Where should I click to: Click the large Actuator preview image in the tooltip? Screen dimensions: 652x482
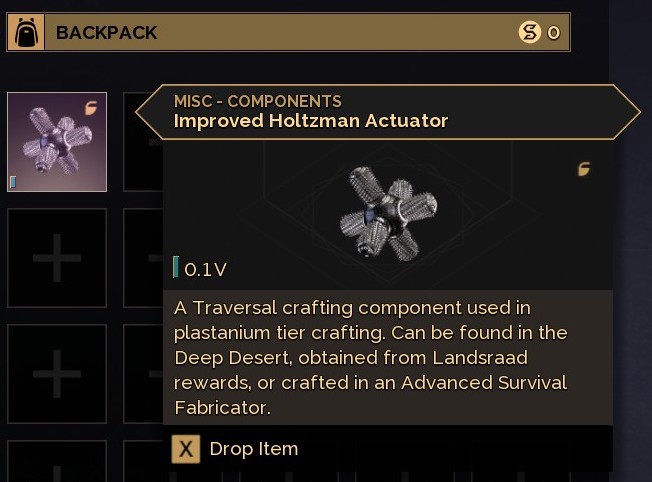click(x=390, y=212)
